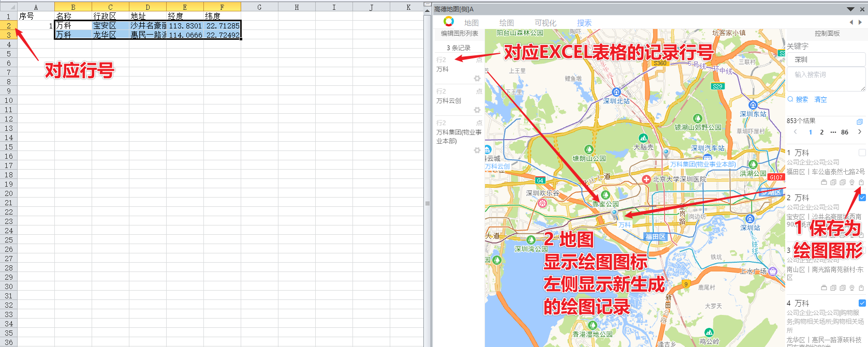Go to results page 86
Screen dimensions: 868x347
845,132
